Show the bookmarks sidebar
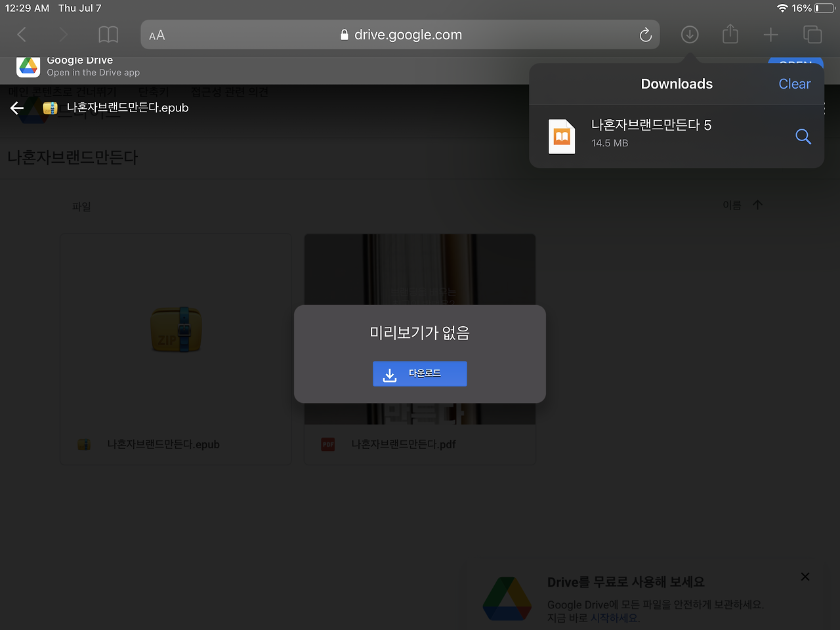This screenshot has width=840, height=630. (x=108, y=35)
